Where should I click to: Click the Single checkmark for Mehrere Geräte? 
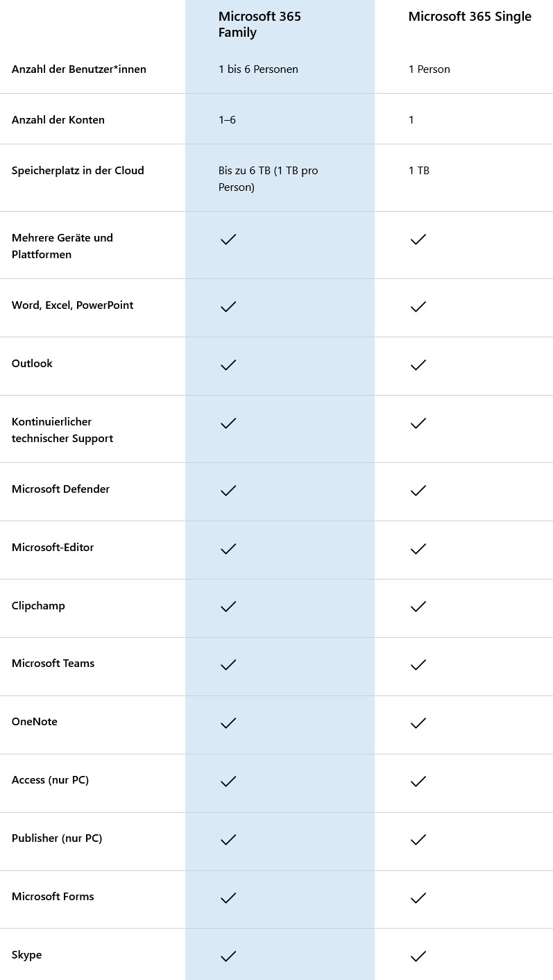[x=418, y=239]
